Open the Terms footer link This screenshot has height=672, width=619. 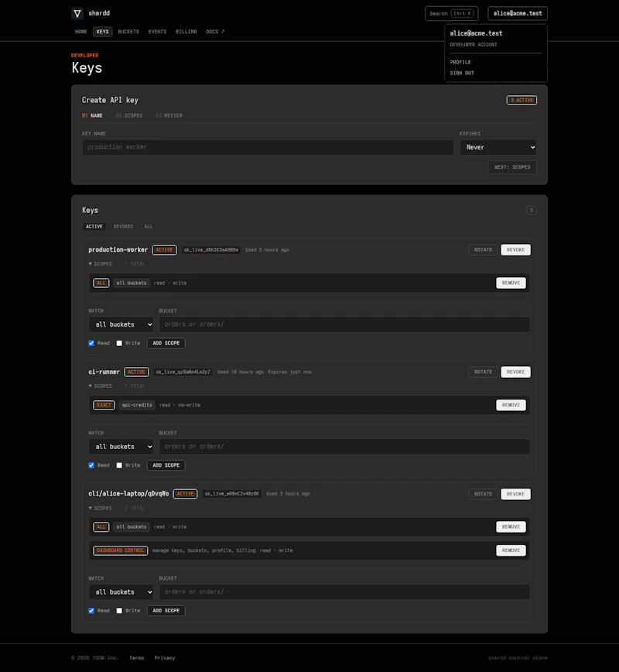point(137,658)
